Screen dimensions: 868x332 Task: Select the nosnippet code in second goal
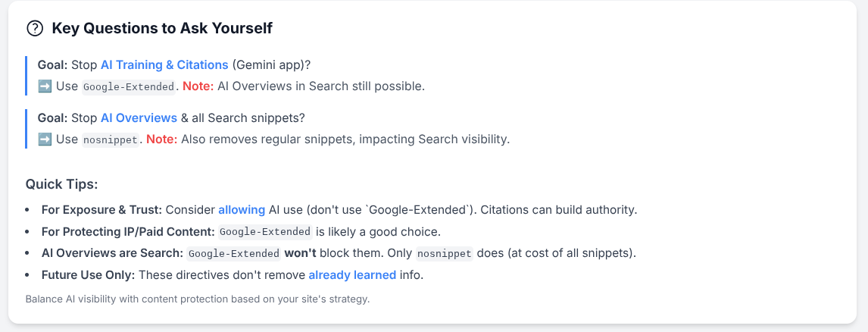110,140
